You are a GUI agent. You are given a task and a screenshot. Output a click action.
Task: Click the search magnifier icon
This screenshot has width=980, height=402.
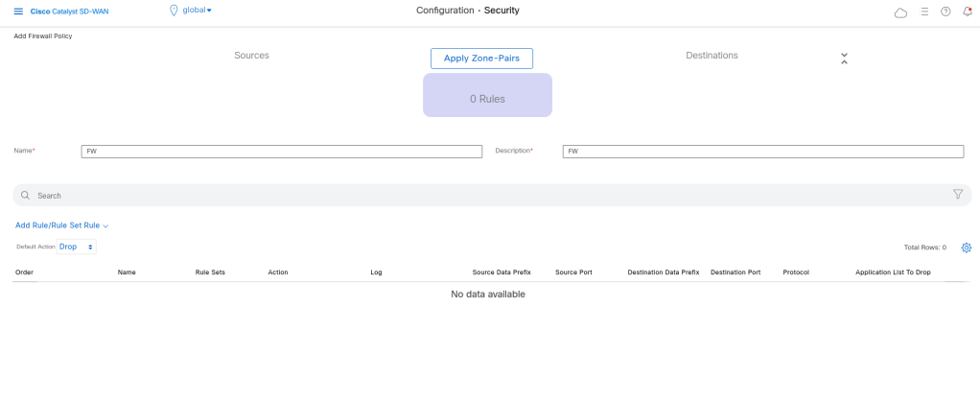coord(26,195)
